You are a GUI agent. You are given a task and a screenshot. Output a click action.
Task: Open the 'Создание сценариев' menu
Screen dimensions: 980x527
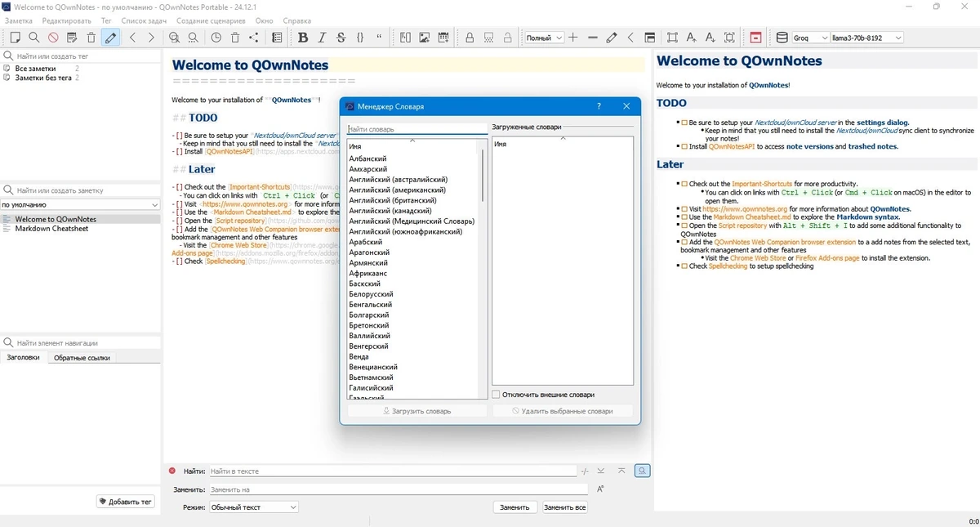[211, 20]
